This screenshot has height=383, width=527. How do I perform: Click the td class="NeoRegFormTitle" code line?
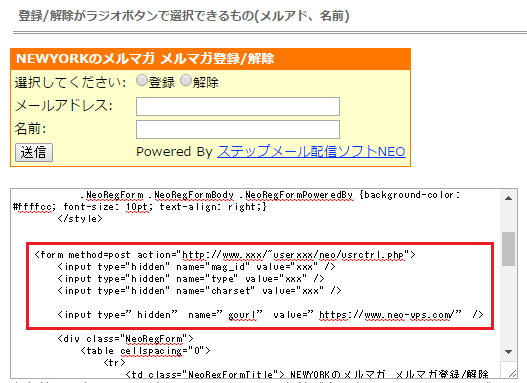point(307,374)
